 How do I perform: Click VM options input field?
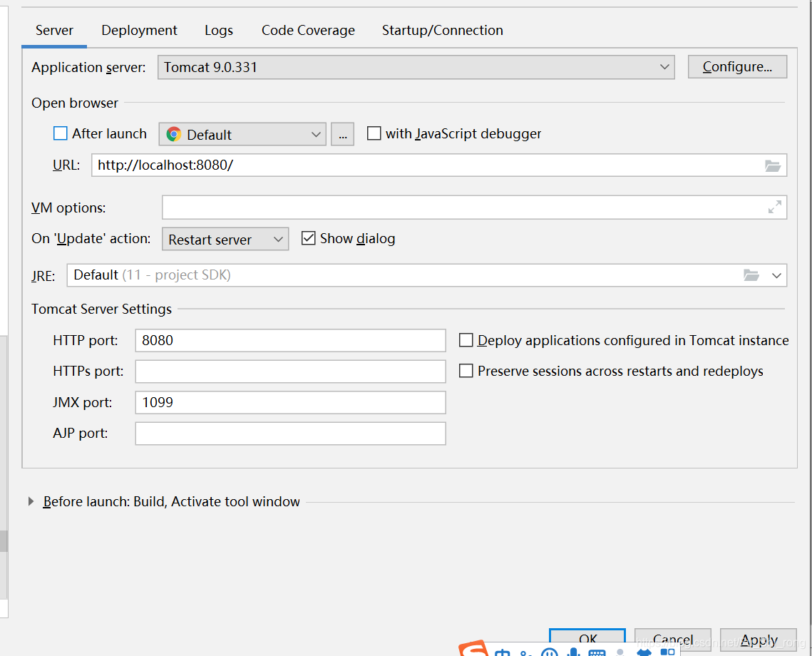474,207
